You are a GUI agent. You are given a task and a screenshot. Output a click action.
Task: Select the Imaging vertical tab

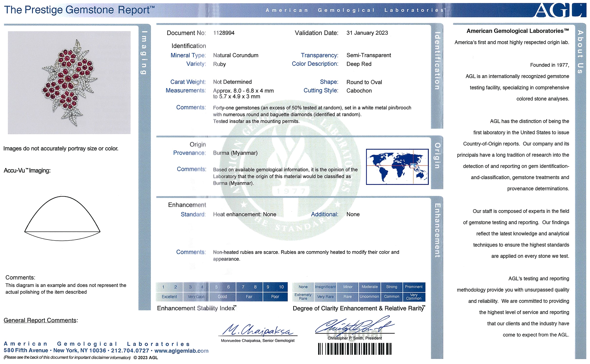point(144,53)
